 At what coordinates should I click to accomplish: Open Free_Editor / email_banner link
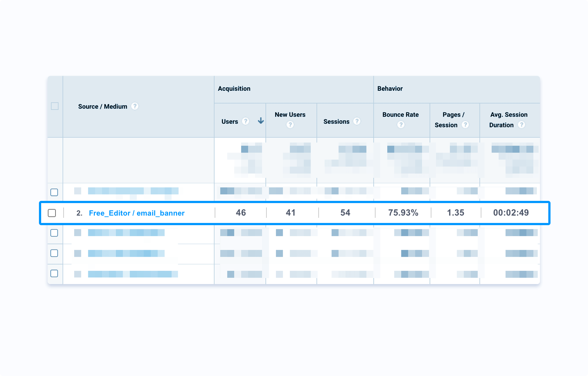pos(137,213)
